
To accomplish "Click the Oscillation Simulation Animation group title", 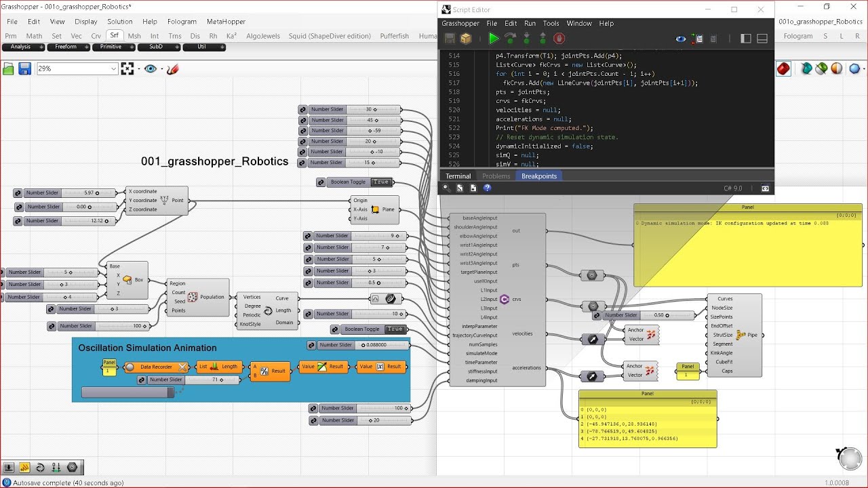I will [x=147, y=348].
